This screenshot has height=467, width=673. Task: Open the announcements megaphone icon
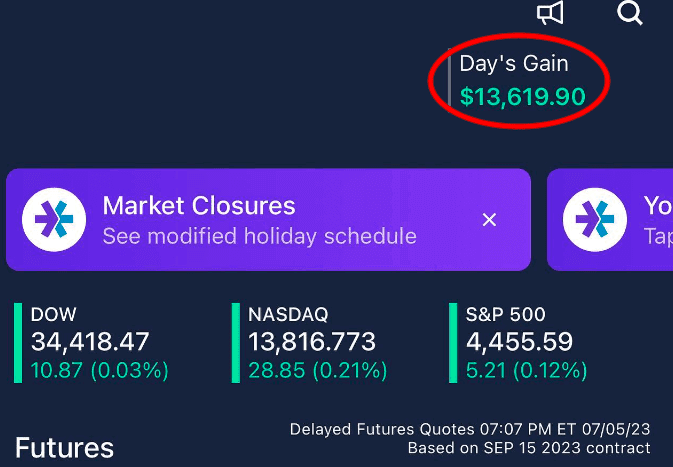tap(551, 13)
